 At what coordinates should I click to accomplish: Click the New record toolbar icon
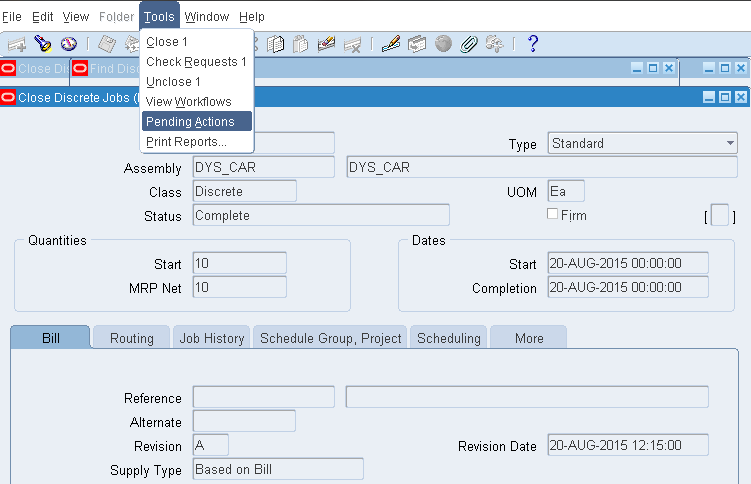(17, 44)
